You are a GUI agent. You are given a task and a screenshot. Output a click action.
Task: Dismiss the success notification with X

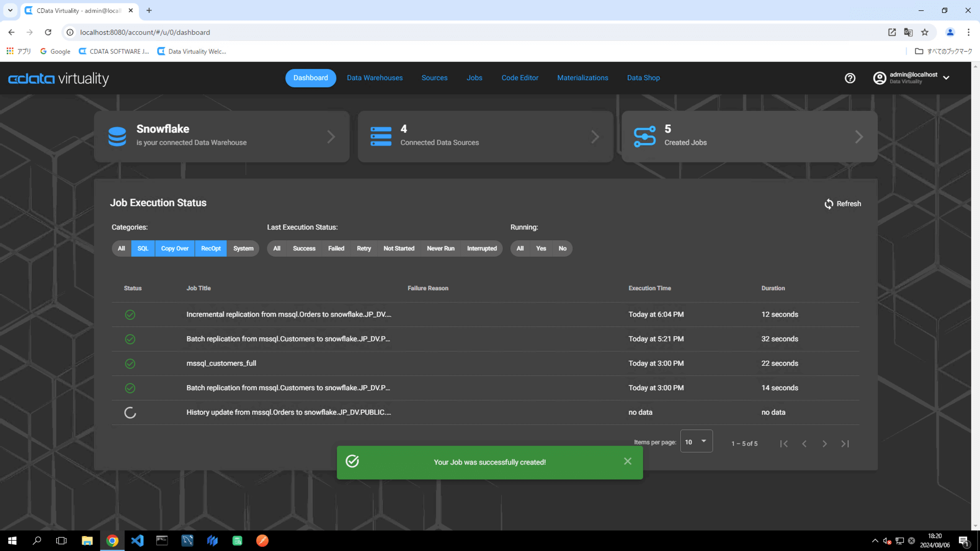627,461
